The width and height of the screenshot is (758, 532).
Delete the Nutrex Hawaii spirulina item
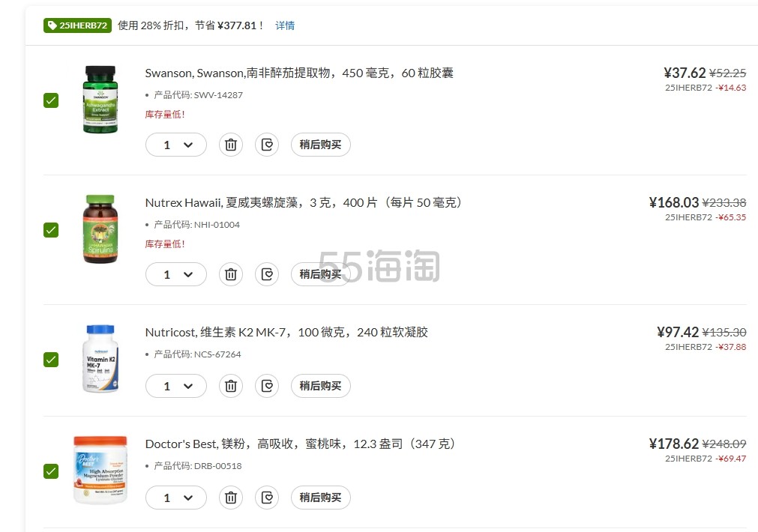coord(231,274)
